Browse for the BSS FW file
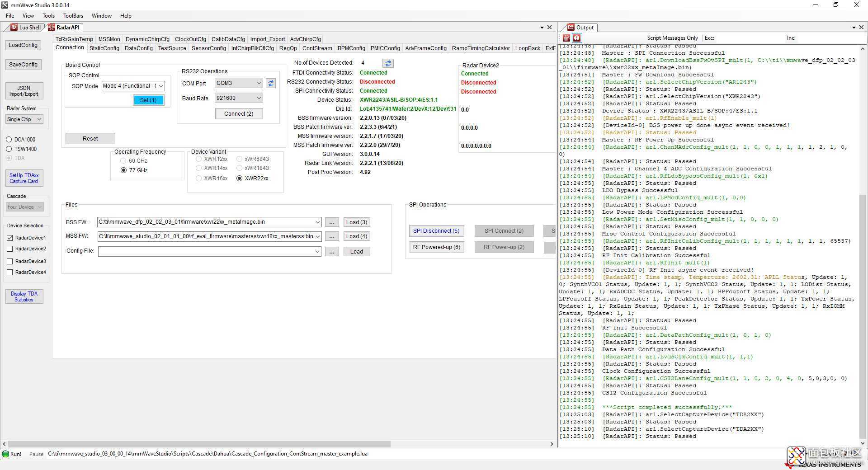Screen dimensions: 868x470 click(332, 222)
